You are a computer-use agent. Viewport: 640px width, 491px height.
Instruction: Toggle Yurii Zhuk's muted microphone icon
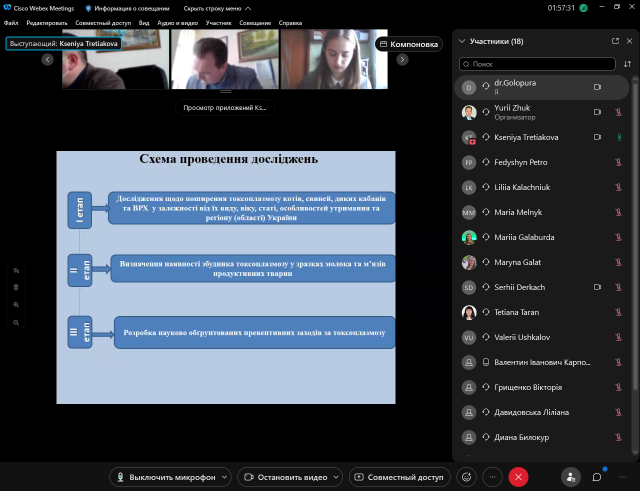pyautogui.click(x=618, y=112)
